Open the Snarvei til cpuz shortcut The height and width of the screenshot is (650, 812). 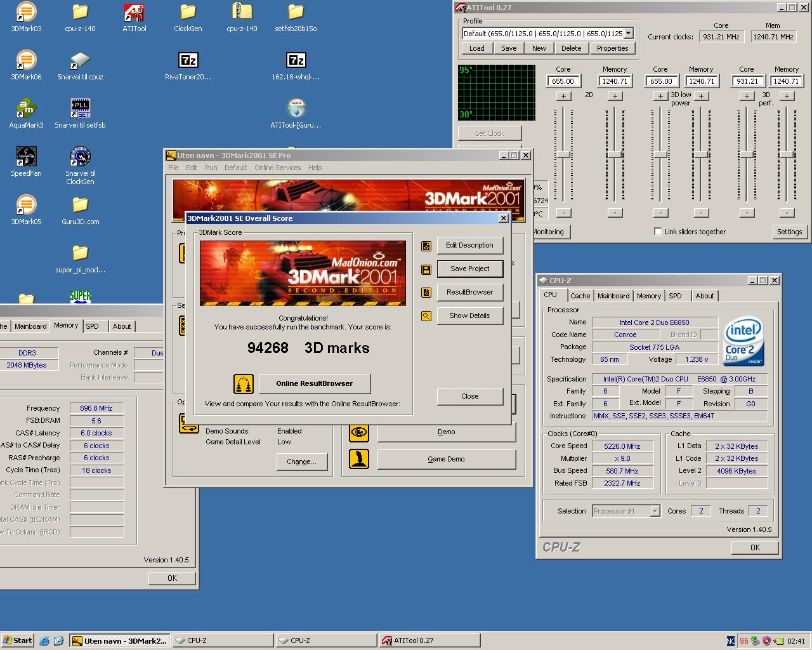click(80, 65)
